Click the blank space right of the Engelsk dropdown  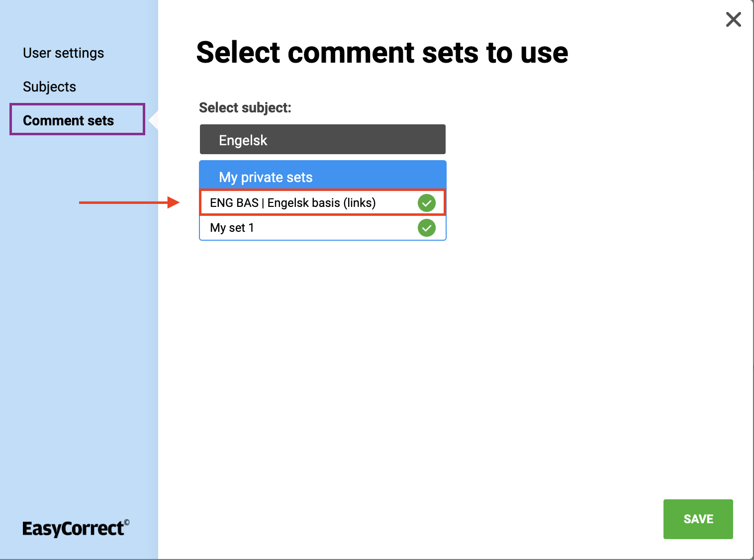(572, 140)
